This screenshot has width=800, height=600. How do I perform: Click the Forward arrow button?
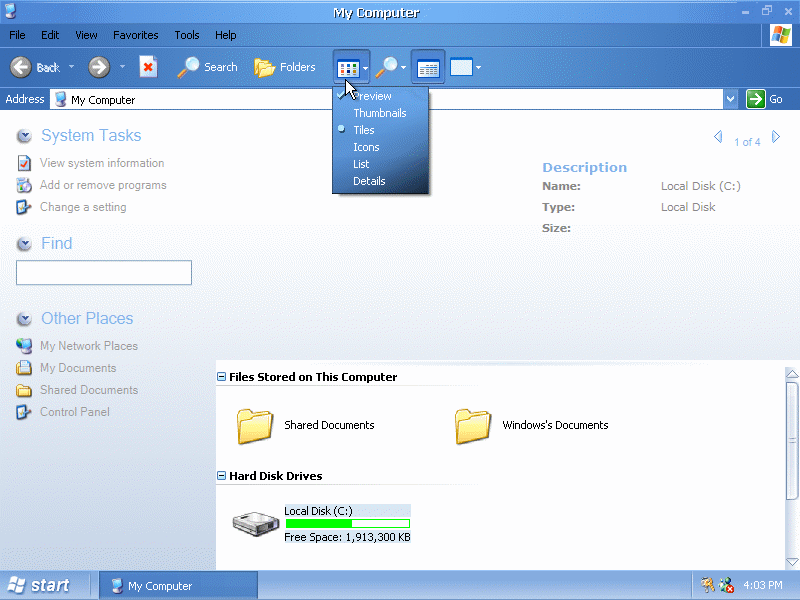pyautogui.click(x=98, y=67)
